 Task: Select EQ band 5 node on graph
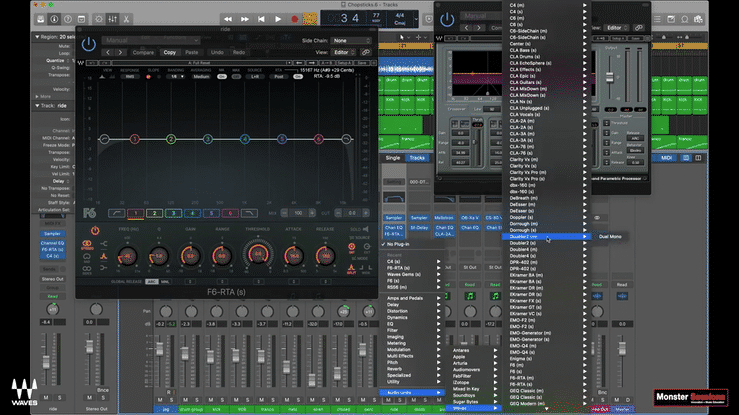pyautogui.click(x=281, y=139)
